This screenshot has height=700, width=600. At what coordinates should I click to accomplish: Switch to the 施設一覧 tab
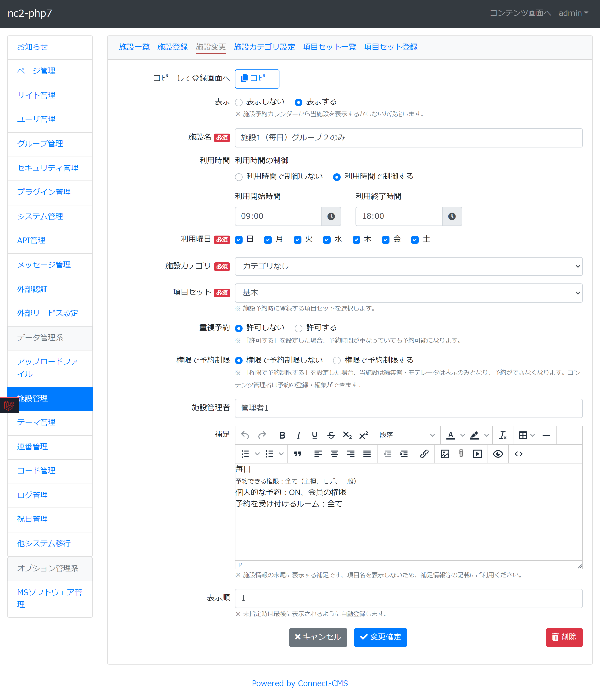click(x=134, y=47)
